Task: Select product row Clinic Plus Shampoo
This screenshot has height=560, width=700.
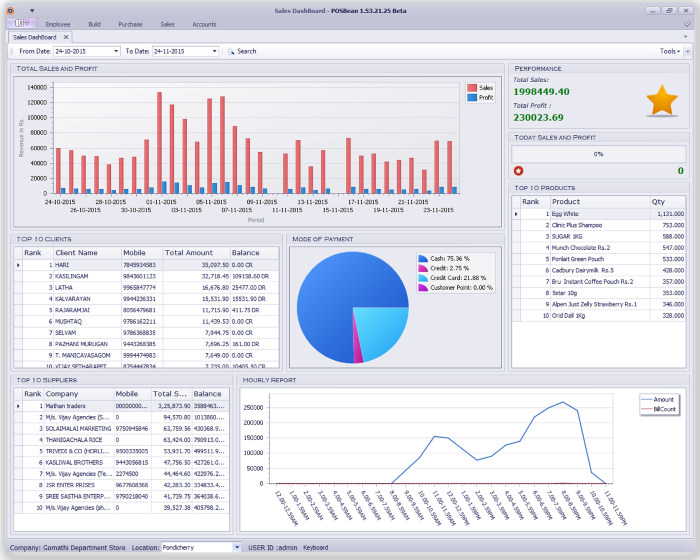Action: coord(599,225)
